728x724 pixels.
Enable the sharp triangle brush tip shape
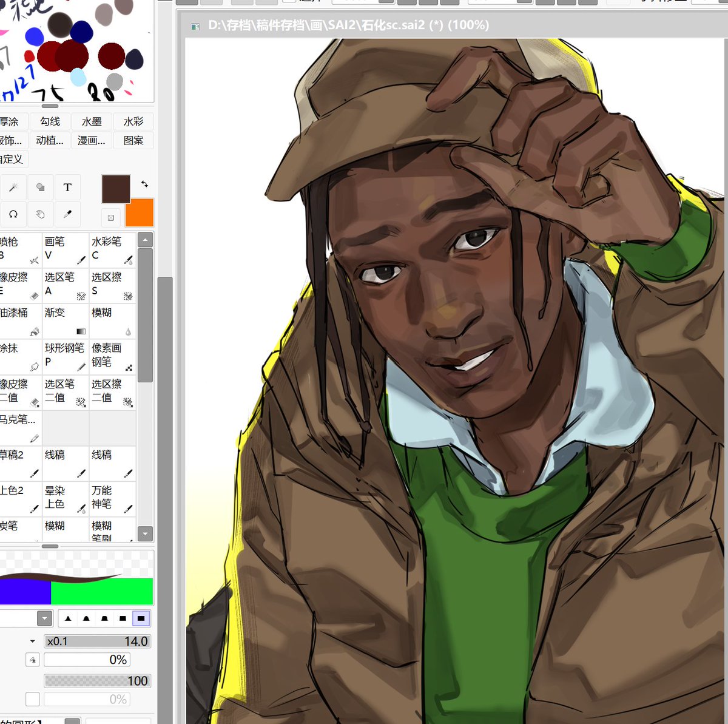[68, 618]
